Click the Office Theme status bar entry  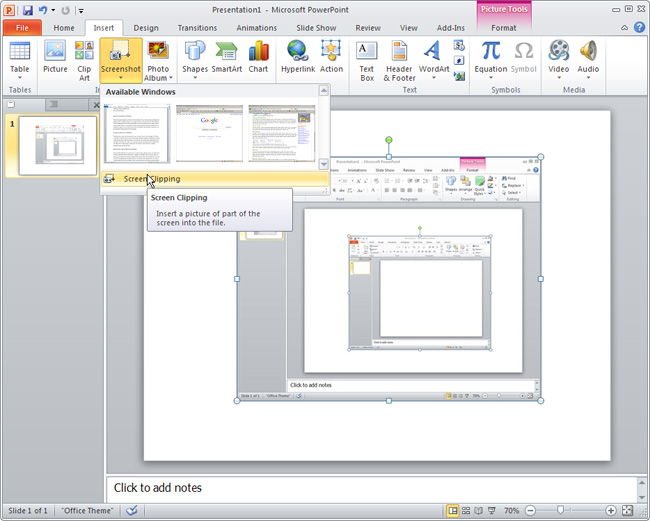87,510
